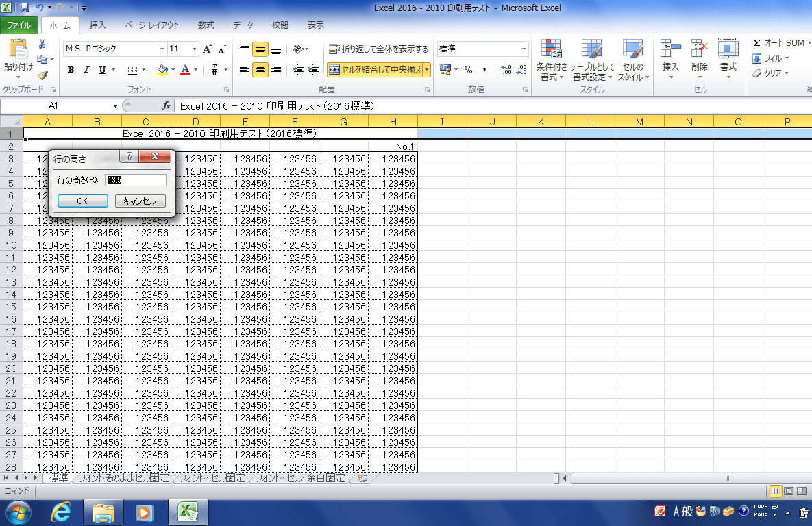Open the font name dropdown (MS Pゴシック)
This screenshot has height=526, width=812.
162,49
